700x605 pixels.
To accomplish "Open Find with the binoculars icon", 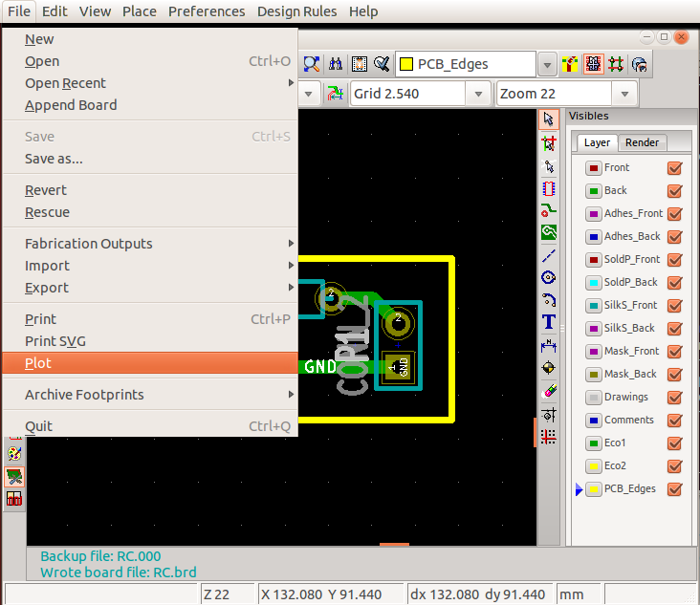I will coord(336,64).
